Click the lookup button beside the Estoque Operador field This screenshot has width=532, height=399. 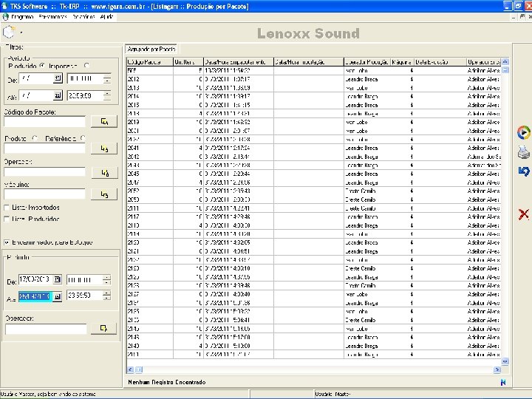click(x=104, y=328)
